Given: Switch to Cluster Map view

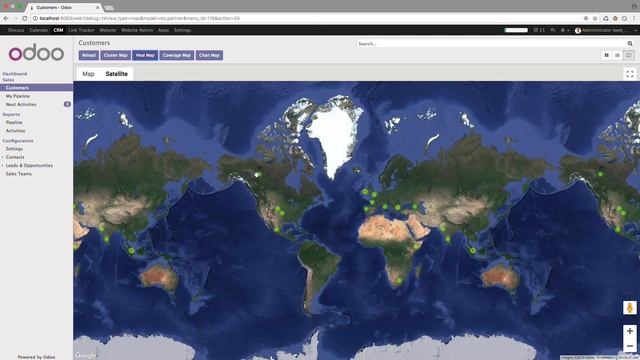Looking at the screenshot, I should [x=116, y=55].
